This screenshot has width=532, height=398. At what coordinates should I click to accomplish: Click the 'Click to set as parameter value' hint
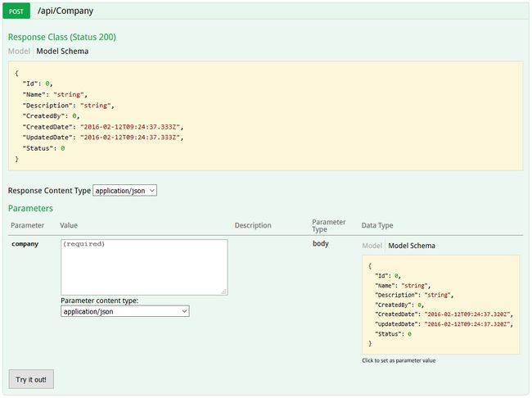pos(399,360)
